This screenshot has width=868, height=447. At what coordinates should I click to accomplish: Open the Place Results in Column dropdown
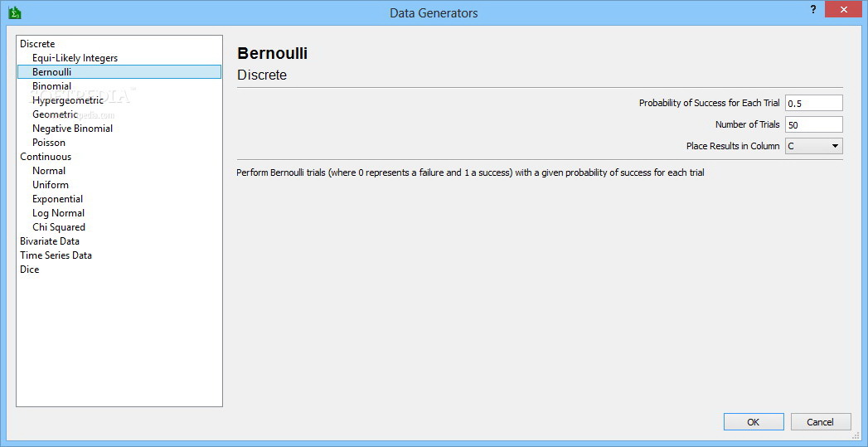(813, 146)
